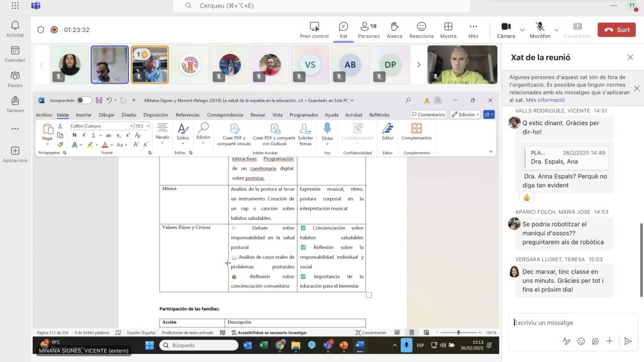This screenshot has width=644, height=362.
Task: Open the Calendari view in sidebar
Action: click(x=15, y=53)
